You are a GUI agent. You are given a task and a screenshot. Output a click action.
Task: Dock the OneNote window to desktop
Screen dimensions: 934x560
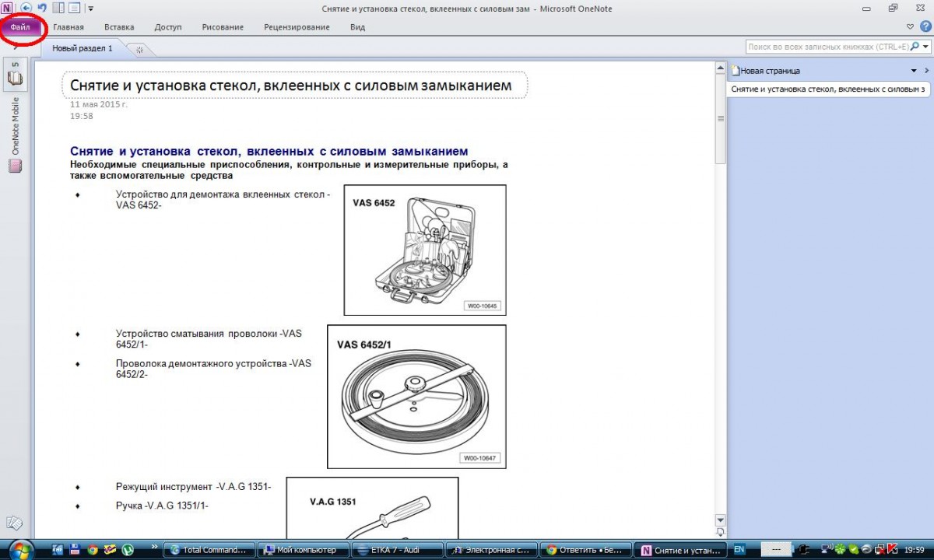pyautogui.click(x=58, y=8)
